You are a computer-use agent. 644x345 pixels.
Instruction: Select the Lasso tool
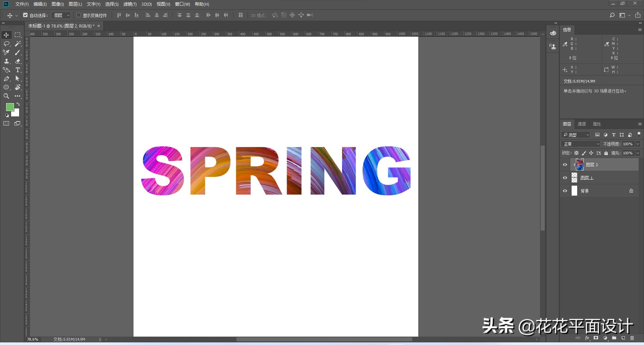click(6, 44)
